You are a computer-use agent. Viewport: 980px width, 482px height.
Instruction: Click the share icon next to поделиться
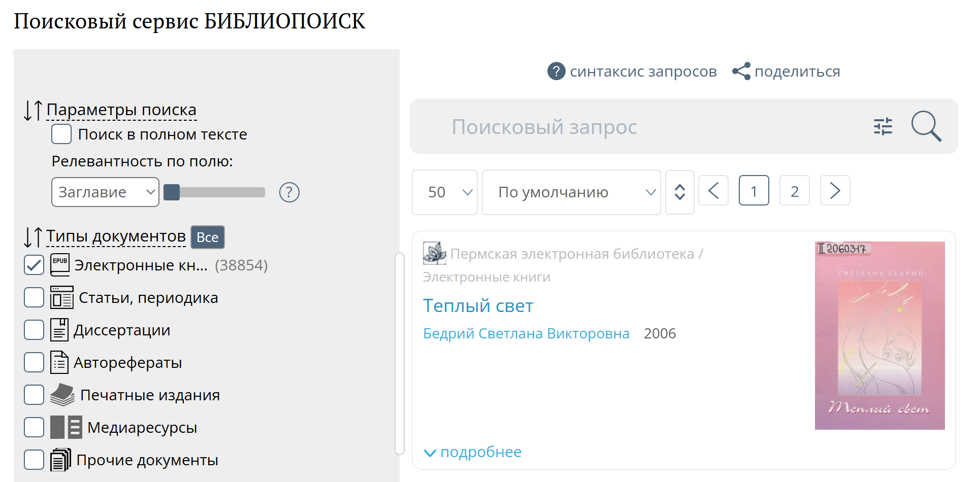(741, 72)
